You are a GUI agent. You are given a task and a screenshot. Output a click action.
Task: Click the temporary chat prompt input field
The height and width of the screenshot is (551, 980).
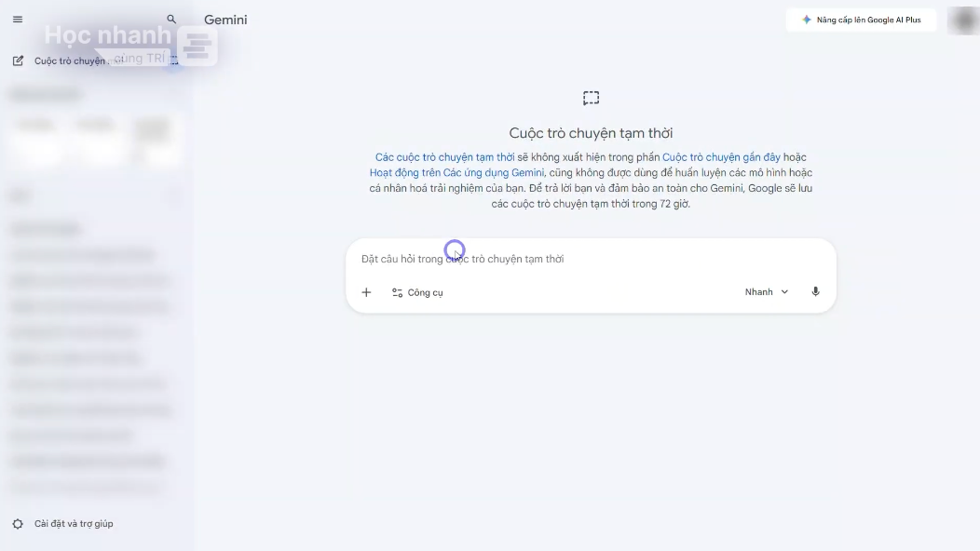[x=591, y=259]
